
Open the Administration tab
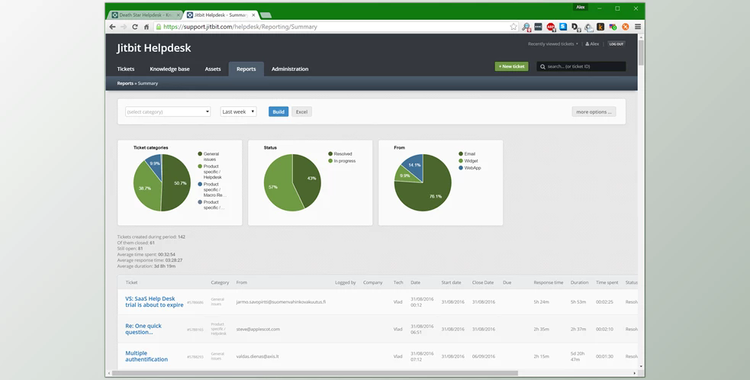290,69
